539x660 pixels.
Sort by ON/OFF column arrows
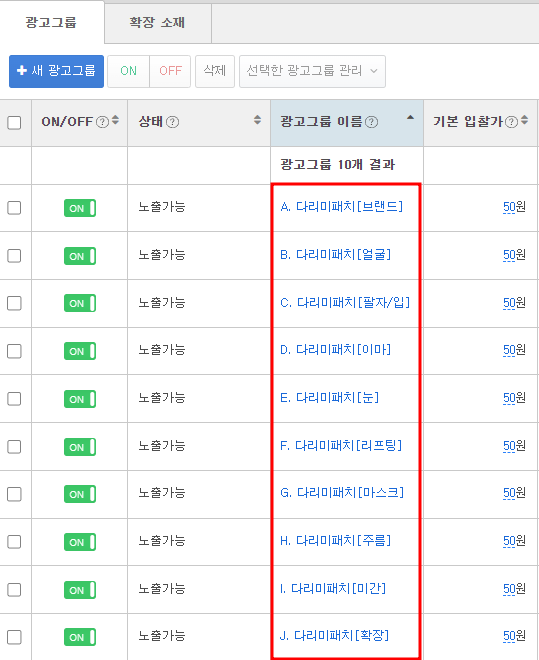click(x=115, y=120)
